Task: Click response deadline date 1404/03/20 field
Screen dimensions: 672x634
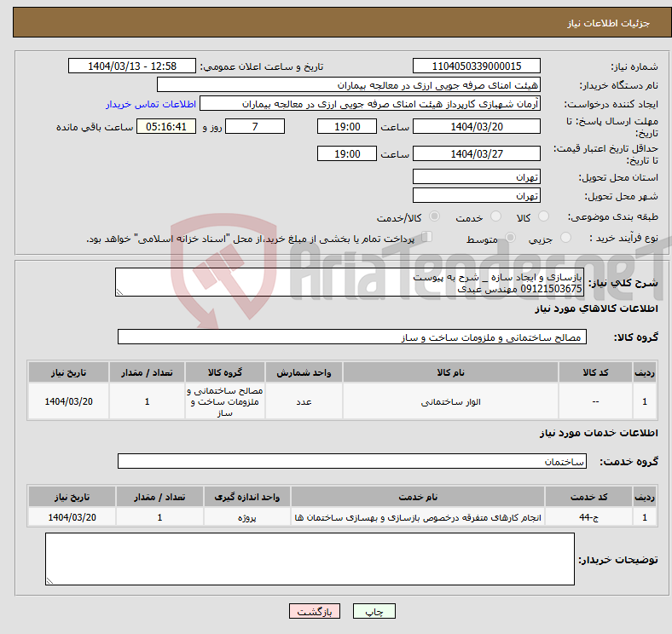Action: (x=476, y=126)
